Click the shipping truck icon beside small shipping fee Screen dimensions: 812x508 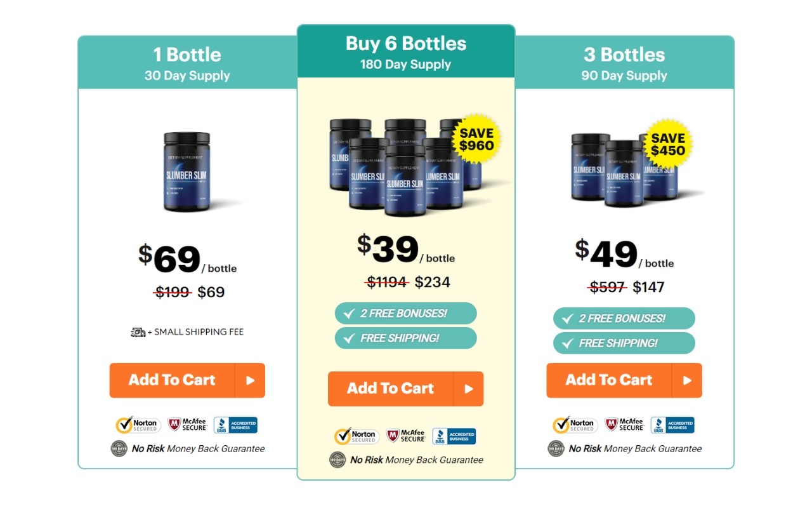pyautogui.click(x=138, y=332)
